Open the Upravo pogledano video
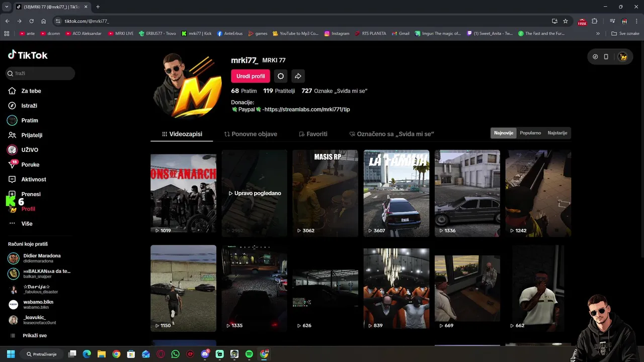The height and width of the screenshot is (362, 644). click(255, 193)
